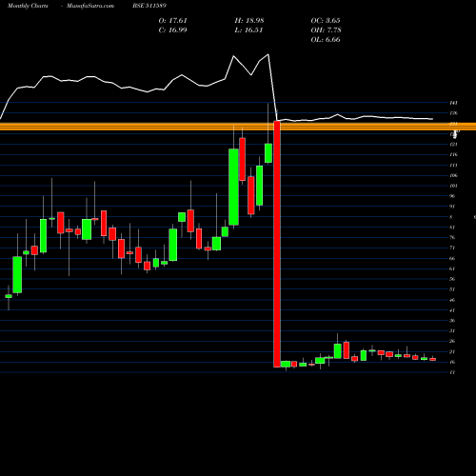Image resolution: width=476 pixels, height=476 pixels.
Task: Click the price axis label '71'
Action: pyautogui.click(x=452, y=248)
